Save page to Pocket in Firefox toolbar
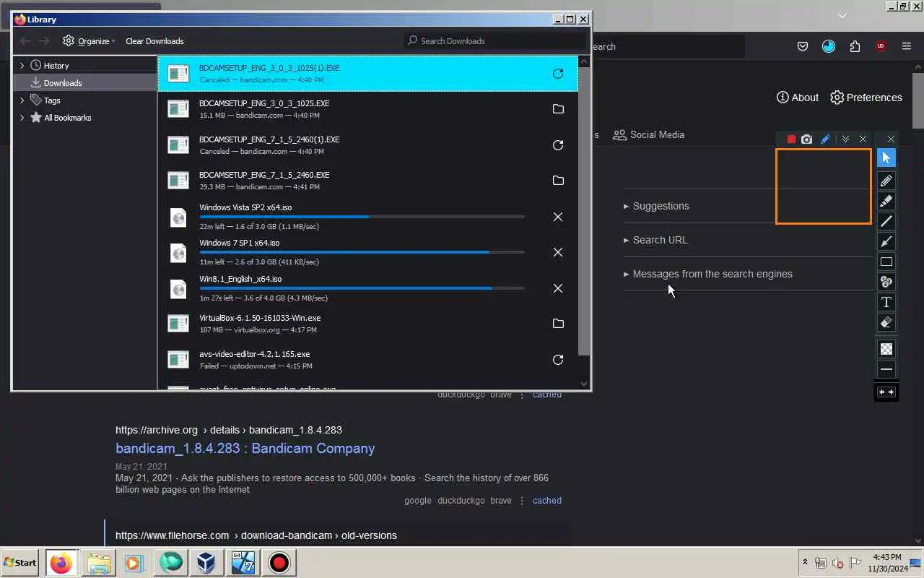The height and width of the screenshot is (578, 924). pyautogui.click(x=803, y=46)
